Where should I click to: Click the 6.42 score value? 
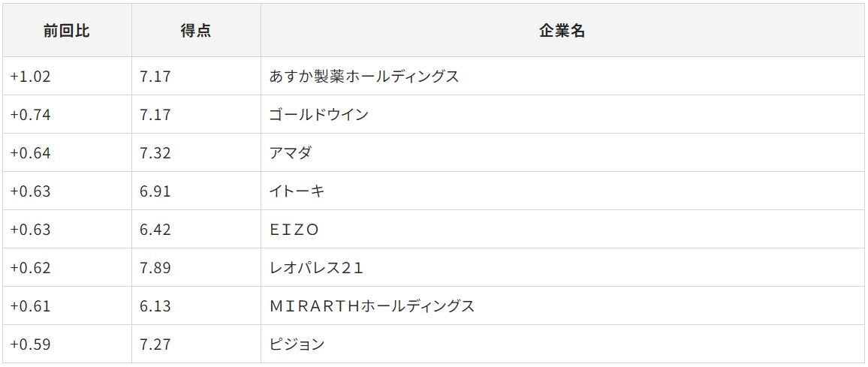[x=155, y=229]
